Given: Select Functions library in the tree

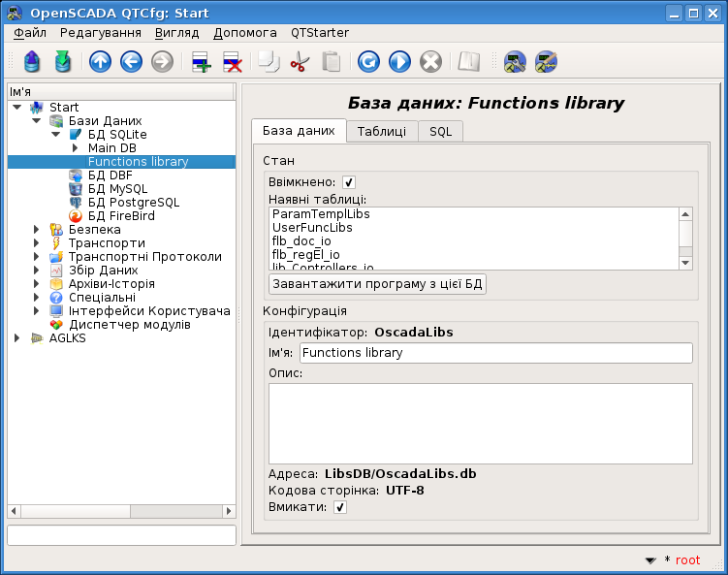Looking at the screenshot, I should (x=138, y=162).
